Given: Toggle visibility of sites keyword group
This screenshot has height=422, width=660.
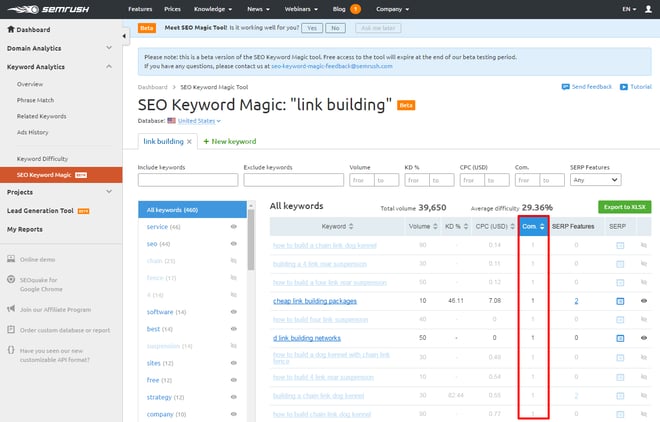Looking at the screenshot, I should click(234, 363).
